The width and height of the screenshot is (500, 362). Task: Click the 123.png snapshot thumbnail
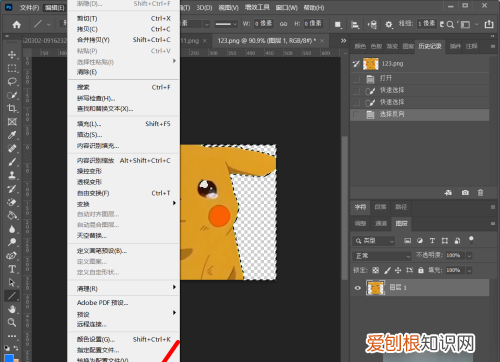click(371, 64)
